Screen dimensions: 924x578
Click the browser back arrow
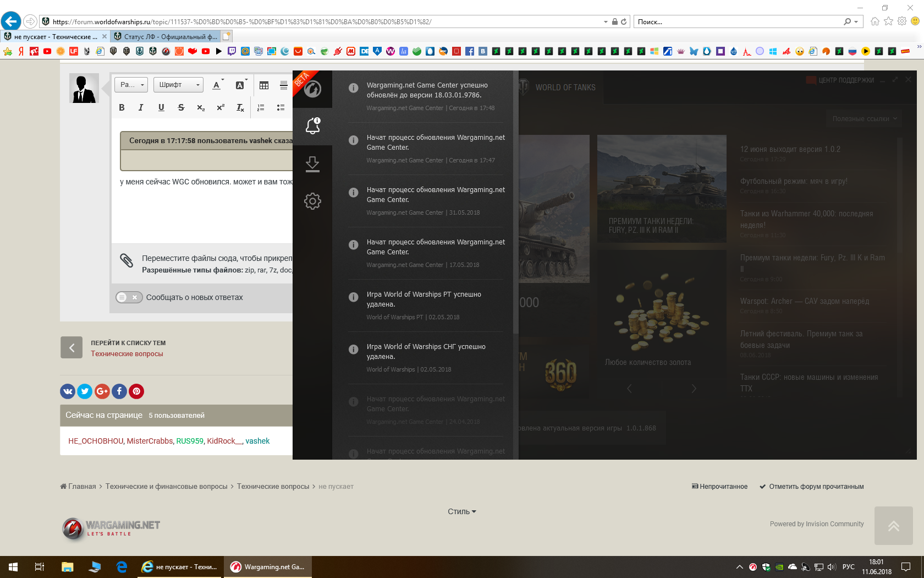11,21
